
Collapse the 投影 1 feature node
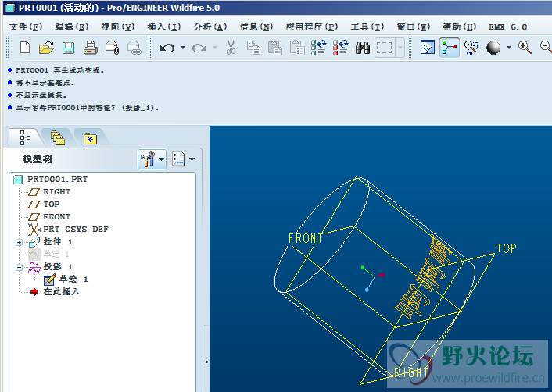pyautogui.click(x=19, y=268)
